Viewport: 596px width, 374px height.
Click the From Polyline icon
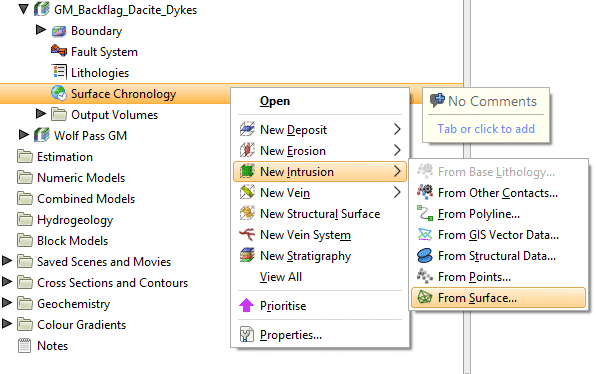point(425,214)
